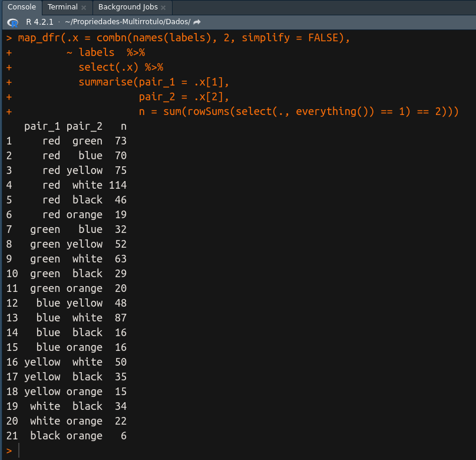The height and width of the screenshot is (460, 476).
Task: Click value 70 in red blue row
Action: tap(121, 156)
